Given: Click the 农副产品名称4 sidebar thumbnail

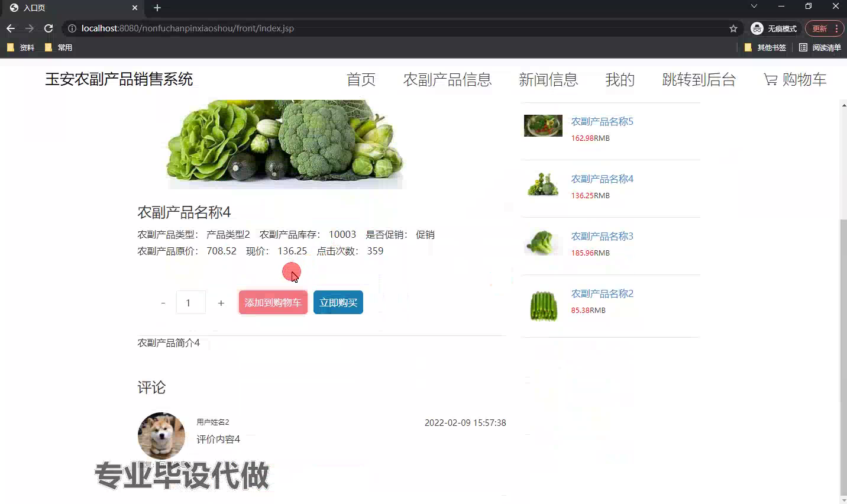Looking at the screenshot, I should click(x=543, y=184).
